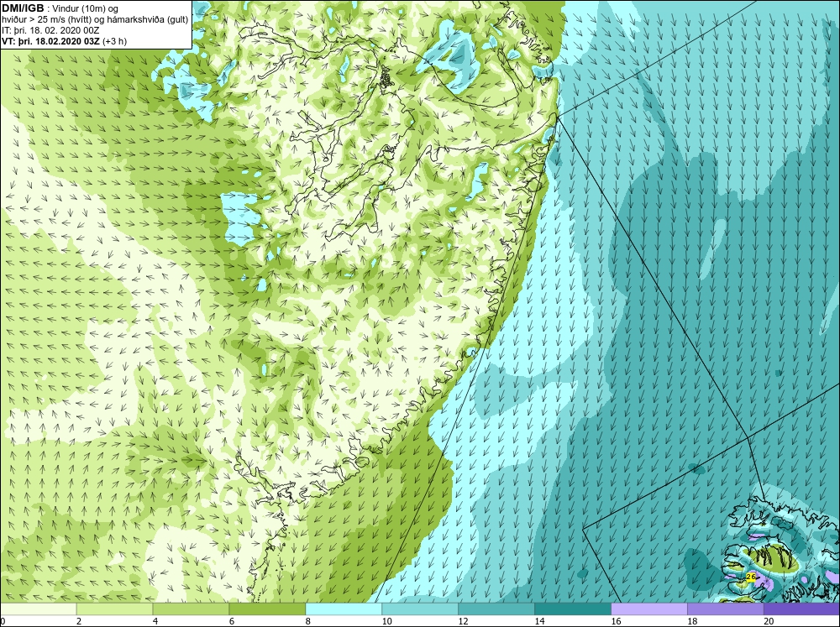Click the IT: þri. 18. 02. 2020 00Z line

pyautogui.click(x=50, y=30)
